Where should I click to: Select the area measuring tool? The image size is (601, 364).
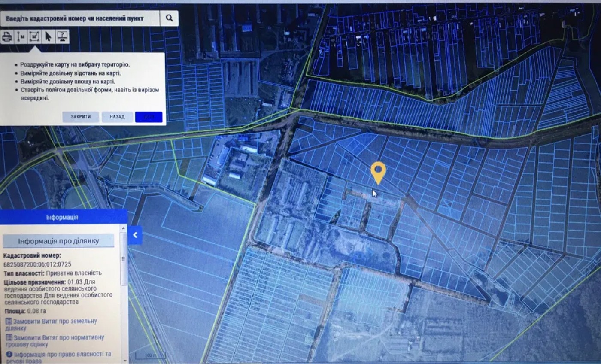(34, 37)
